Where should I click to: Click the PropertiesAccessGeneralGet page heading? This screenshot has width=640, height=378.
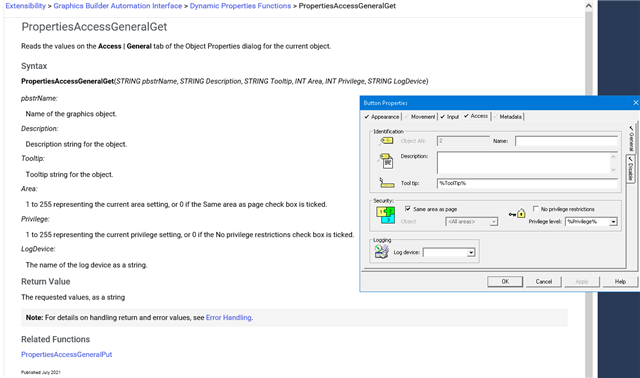click(x=94, y=27)
